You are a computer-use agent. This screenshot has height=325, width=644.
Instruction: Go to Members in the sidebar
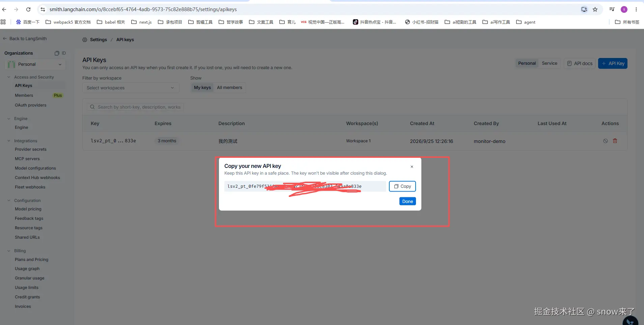click(x=24, y=95)
